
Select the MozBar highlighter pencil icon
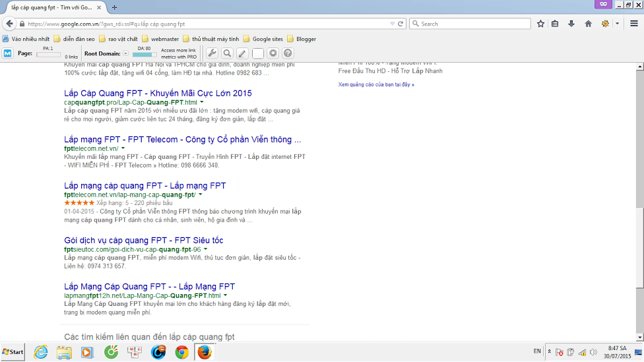click(x=242, y=53)
